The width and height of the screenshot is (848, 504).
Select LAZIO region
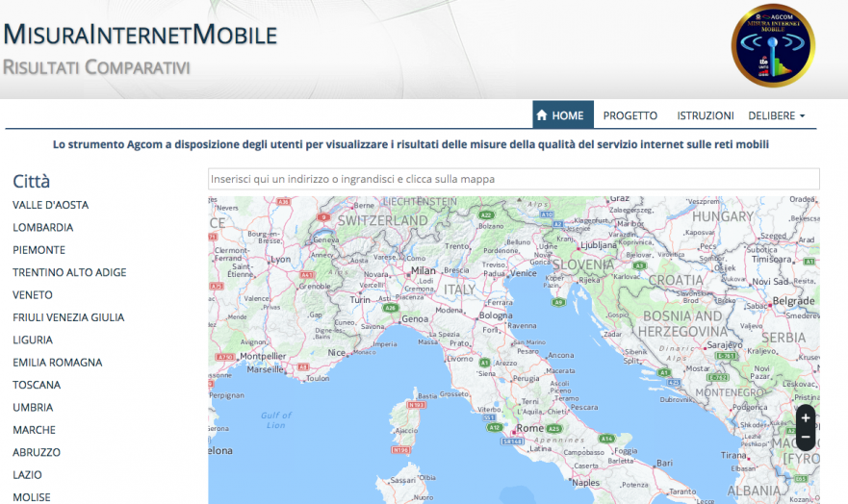pyautogui.click(x=27, y=475)
